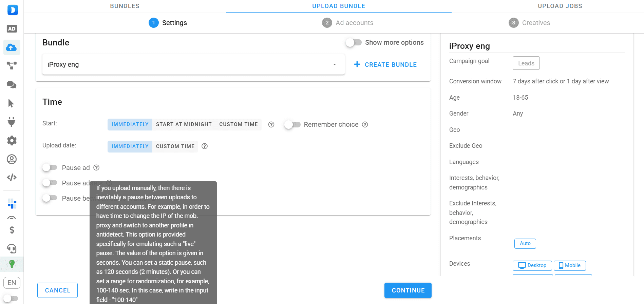Open the plug integrations sidebar icon
Image resolution: width=644 pixels, height=304 pixels.
click(12, 122)
